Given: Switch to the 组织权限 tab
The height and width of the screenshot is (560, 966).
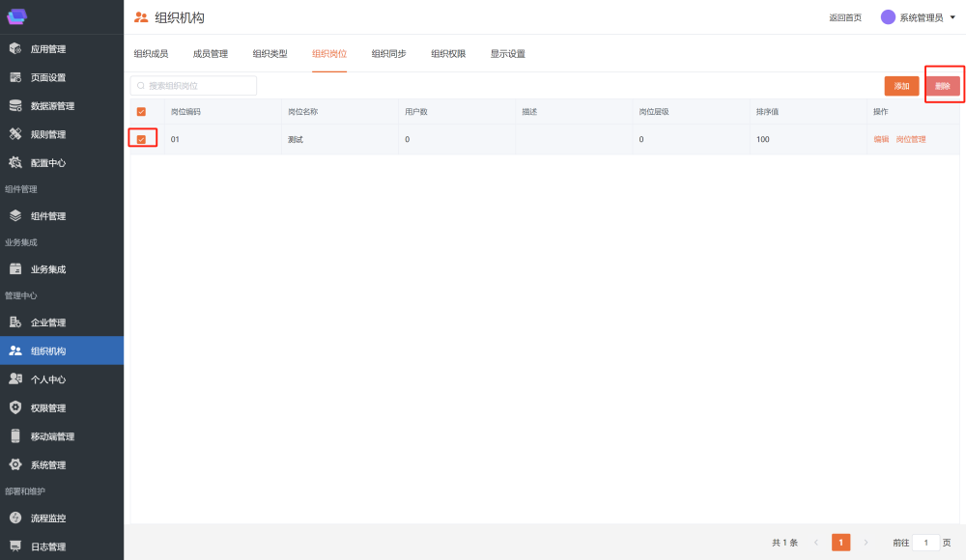Looking at the screenshot, I should [x=448, y=54].
